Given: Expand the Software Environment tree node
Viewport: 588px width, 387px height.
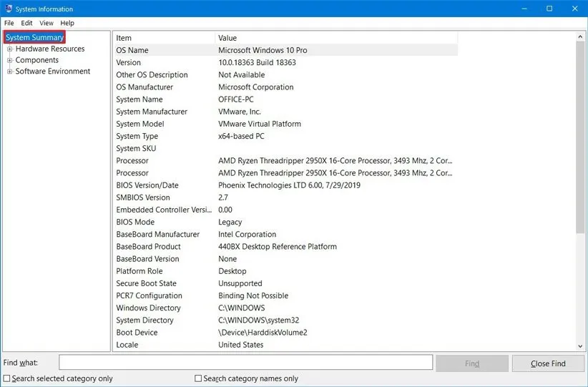Looking at the screenshot, I should click(x=10, y=72).
